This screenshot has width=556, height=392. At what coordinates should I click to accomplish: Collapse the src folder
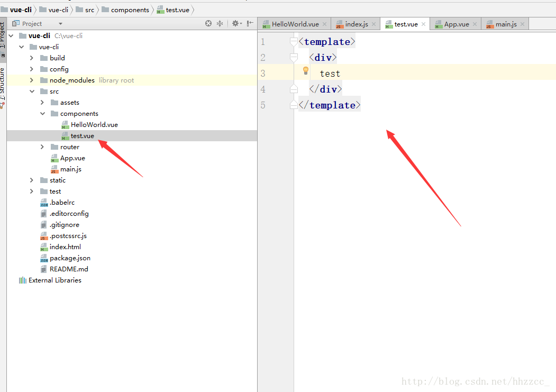pyautogui.click(x=32, y=92)
